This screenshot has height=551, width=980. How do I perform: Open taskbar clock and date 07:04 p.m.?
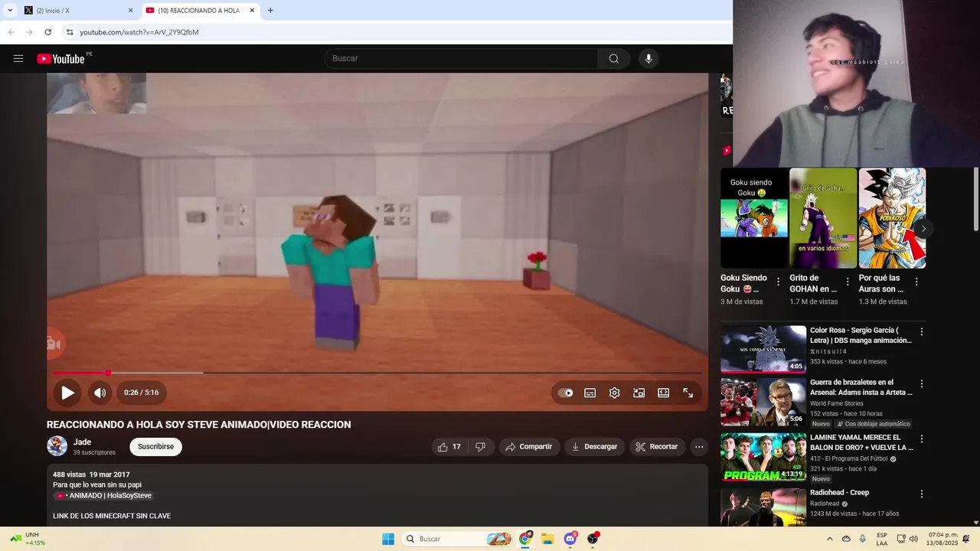942,539
